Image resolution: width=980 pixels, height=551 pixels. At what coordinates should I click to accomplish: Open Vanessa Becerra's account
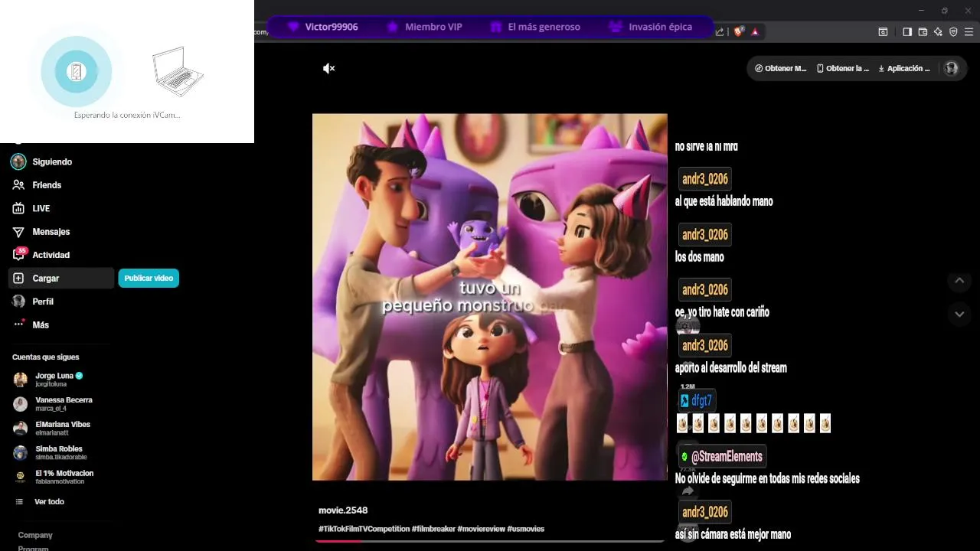[x=54, y=403]
